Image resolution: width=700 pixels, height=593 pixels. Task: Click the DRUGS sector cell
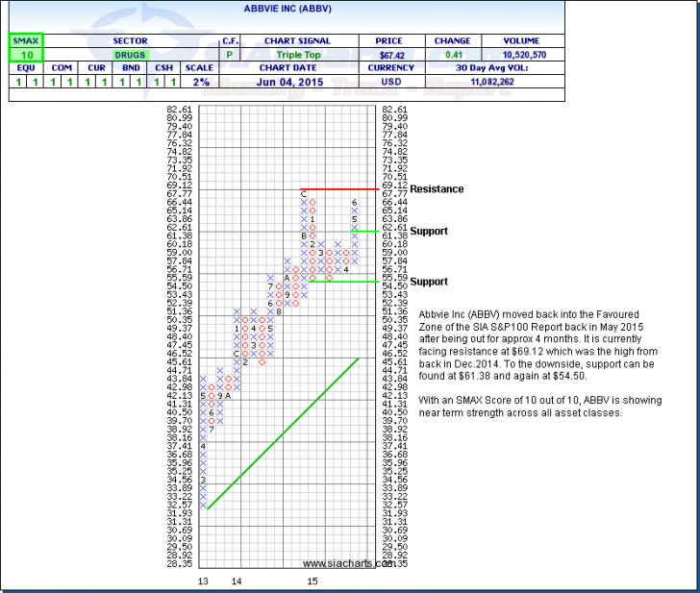(130, 55)
